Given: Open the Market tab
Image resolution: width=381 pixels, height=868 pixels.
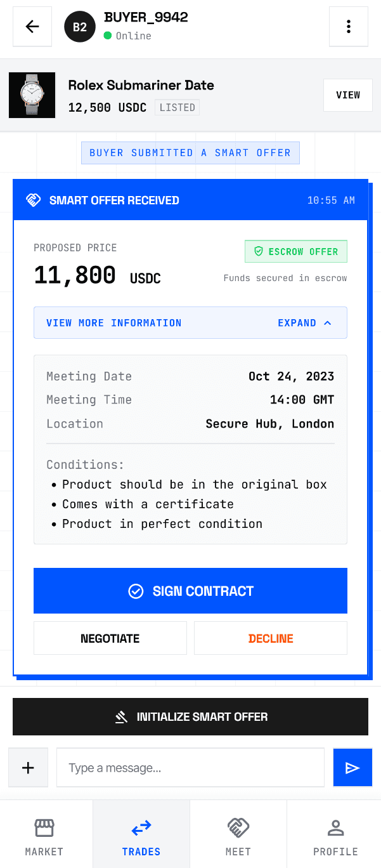Looking at the screenshot, I should click(44, 834).
